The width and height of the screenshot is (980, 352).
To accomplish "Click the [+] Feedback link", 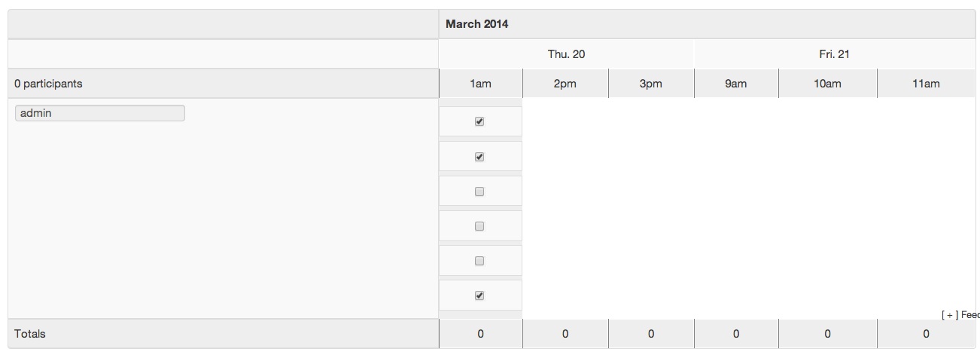I will point(960,314).
